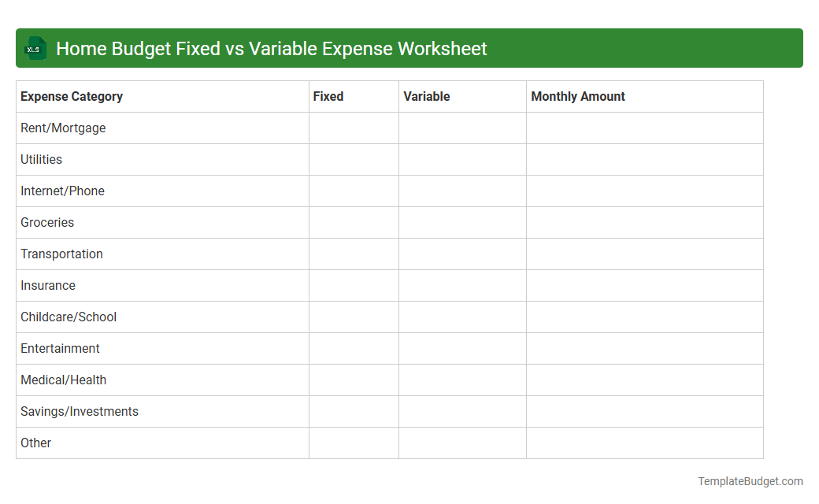Click the Fixed cell for Transportation
This screenshot has width=819, height=504.
click(x=354, y=254)
